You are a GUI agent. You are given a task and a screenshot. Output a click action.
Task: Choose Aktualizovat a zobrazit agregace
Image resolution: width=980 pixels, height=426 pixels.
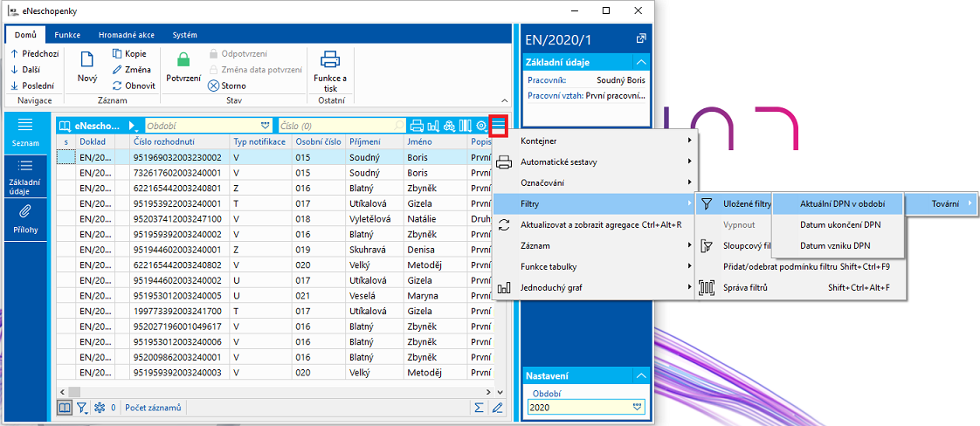click(596, 225)
